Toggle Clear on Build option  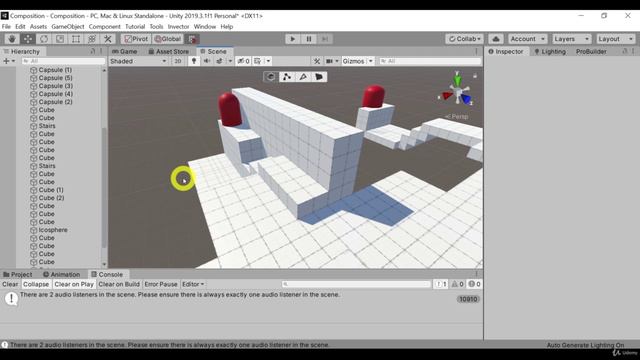coord(119,284)
